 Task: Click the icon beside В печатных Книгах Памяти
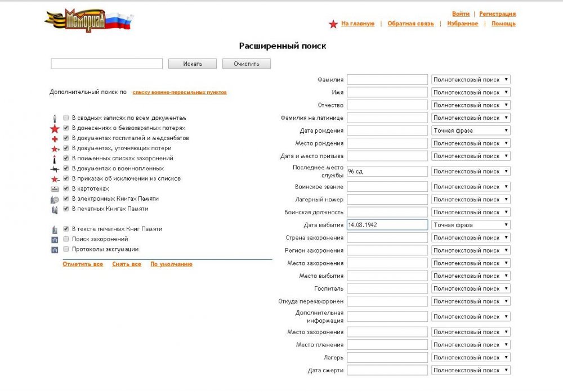pos(55,209)
